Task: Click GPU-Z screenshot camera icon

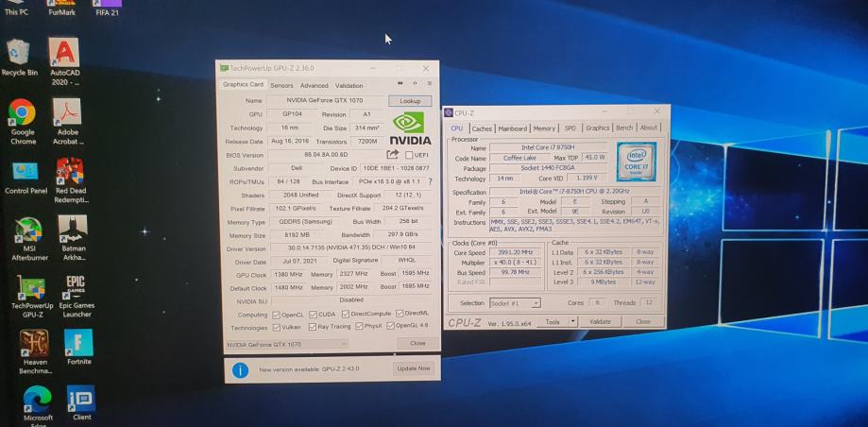Action: coord(400,83)
